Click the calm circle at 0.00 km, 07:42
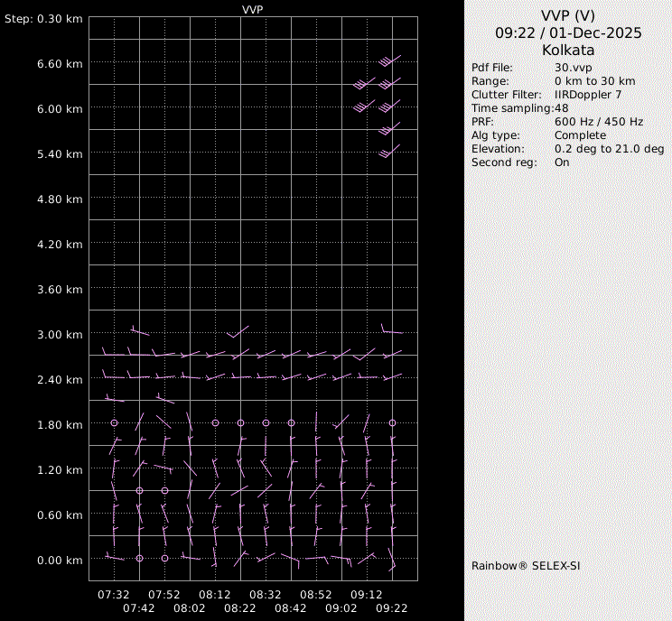This screenshot has height=621, width=672. tap(139, 558)
